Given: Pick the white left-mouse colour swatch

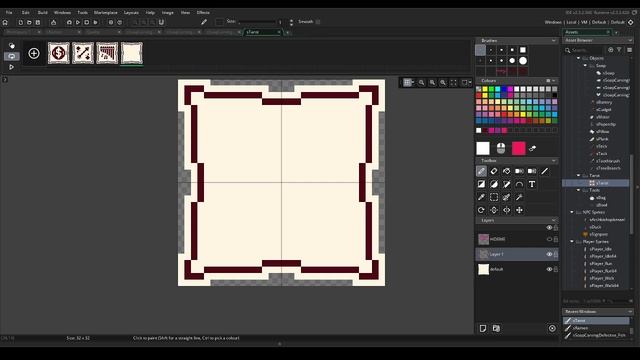Looking at the screenshot, I should tap(483, 149).
